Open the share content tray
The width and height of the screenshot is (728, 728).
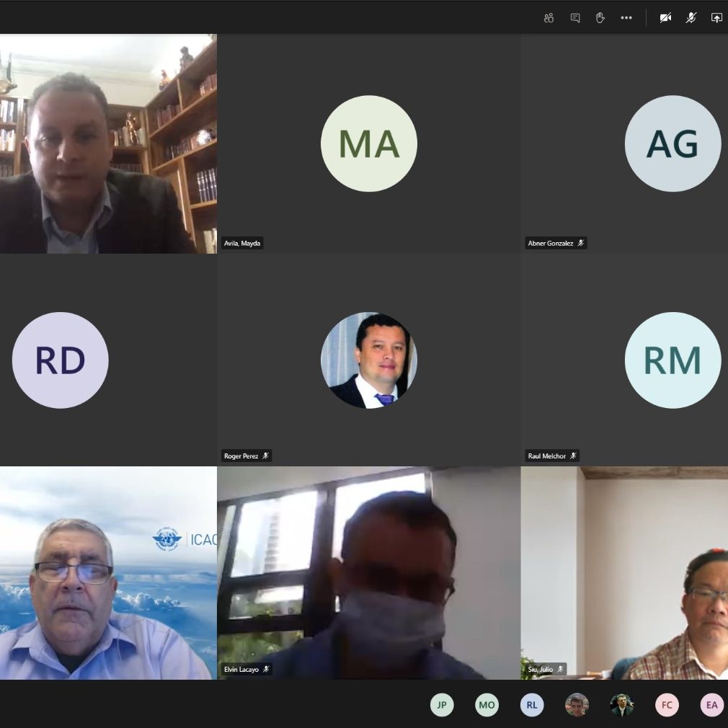click(x=716, y=18)
